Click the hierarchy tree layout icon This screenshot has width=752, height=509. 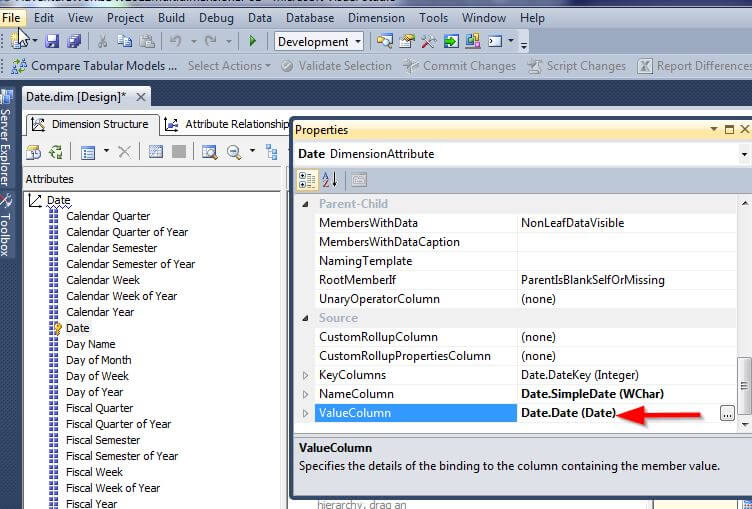point(272,153)
